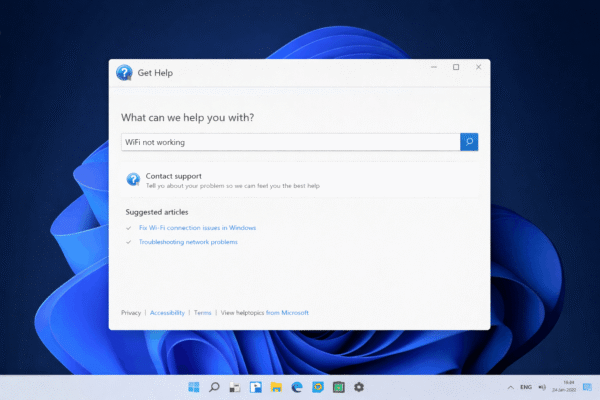600x400 pixels.
Task: Click the 'from Microsoft' link
Action: pyautogui.click(x=287, y=313)
